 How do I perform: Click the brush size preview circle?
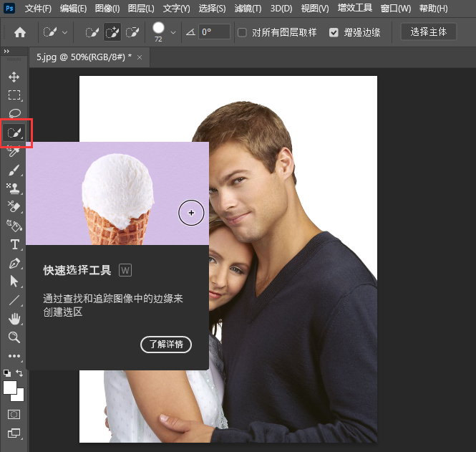click(158, 28)
